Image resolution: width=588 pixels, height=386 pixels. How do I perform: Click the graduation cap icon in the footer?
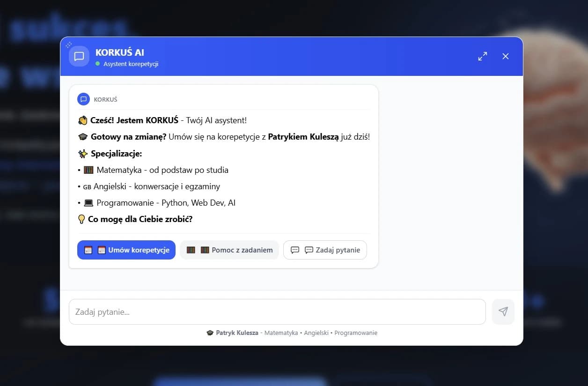[210, 333]
